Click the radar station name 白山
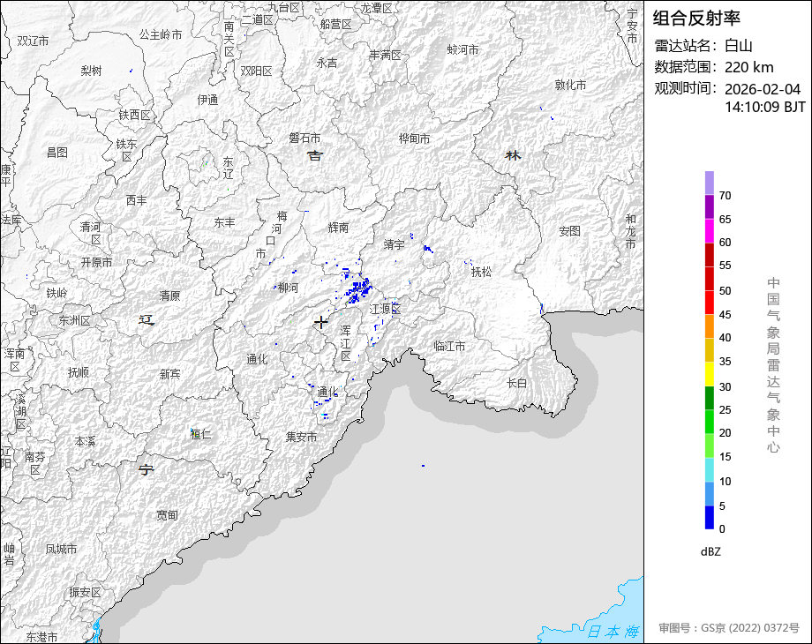Screen dimensions: 812x644 pos(738,46)
